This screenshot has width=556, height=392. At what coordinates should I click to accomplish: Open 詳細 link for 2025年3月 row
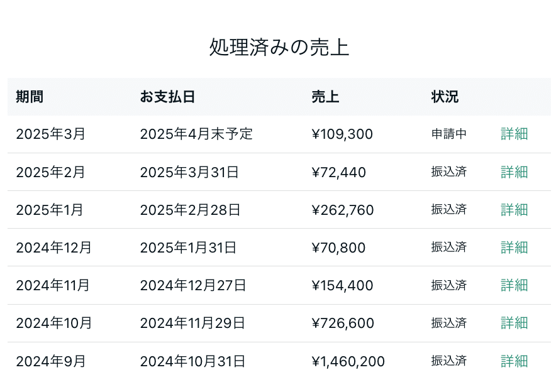[x=514, y=134]
